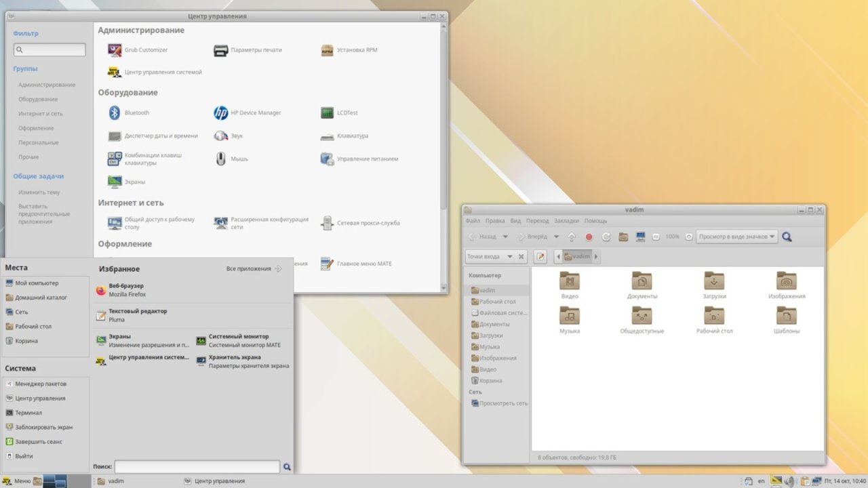
Task: Open the Back history dropdown arrow
Action: point(505,237)
